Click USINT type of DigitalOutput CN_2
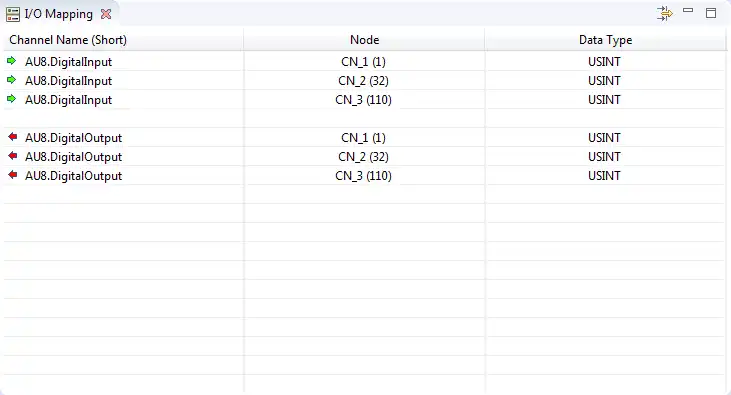 [604, 157]
